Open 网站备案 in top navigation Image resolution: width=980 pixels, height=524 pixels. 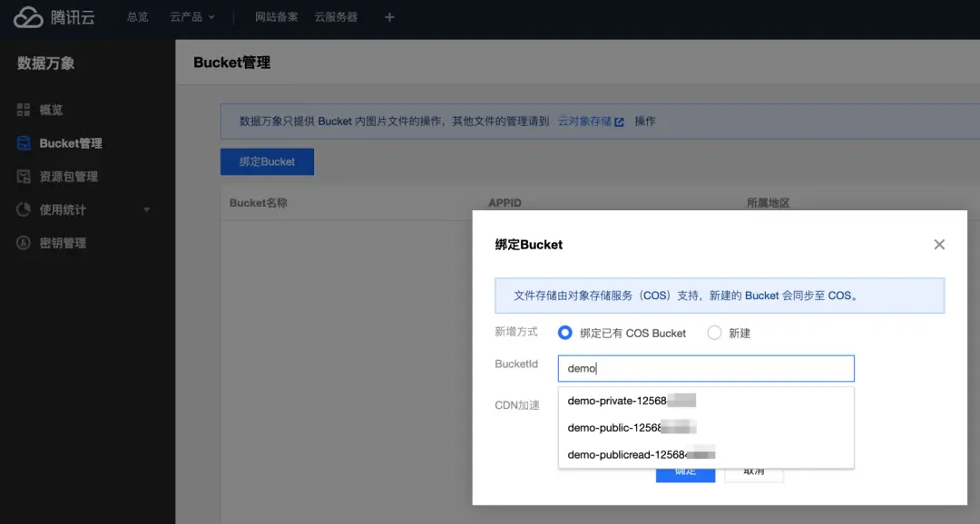(x=276, y=17)
